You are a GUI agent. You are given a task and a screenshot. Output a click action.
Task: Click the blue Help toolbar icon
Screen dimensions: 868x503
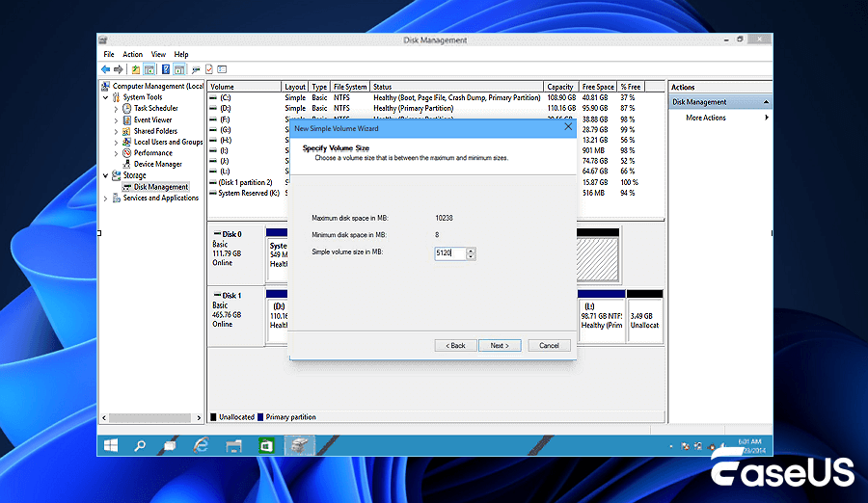coord(166,69)
